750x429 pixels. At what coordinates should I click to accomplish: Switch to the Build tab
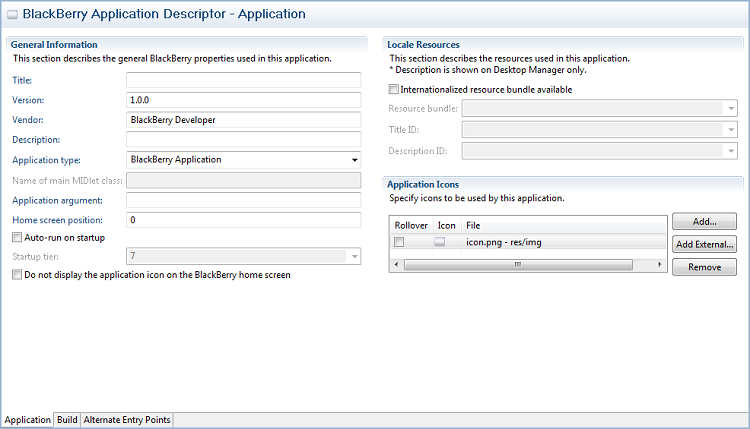67,420
